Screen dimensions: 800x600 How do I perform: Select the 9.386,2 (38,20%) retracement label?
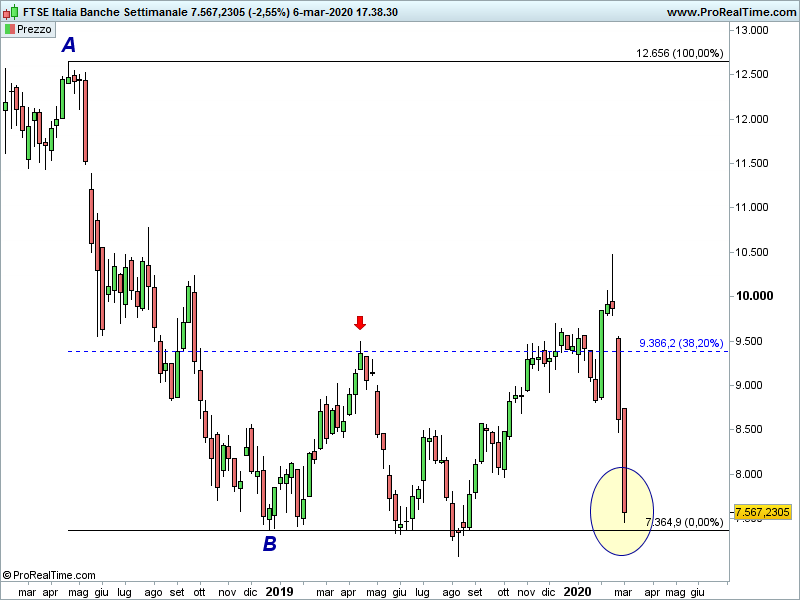tap(681, 343)
